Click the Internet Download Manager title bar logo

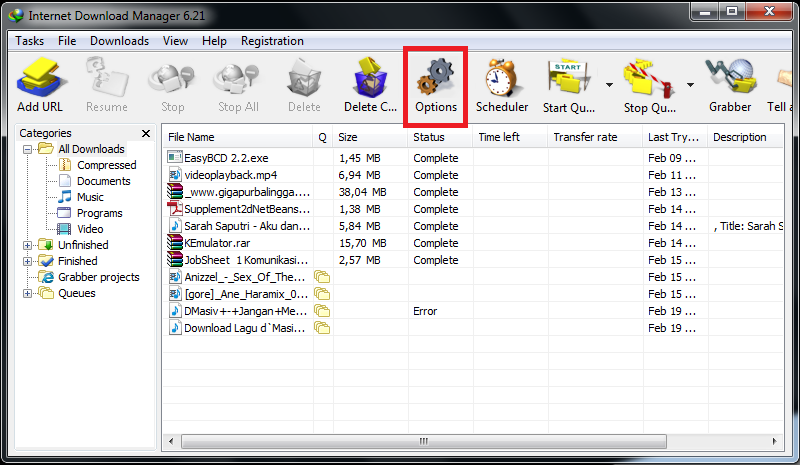coord(16,16)
